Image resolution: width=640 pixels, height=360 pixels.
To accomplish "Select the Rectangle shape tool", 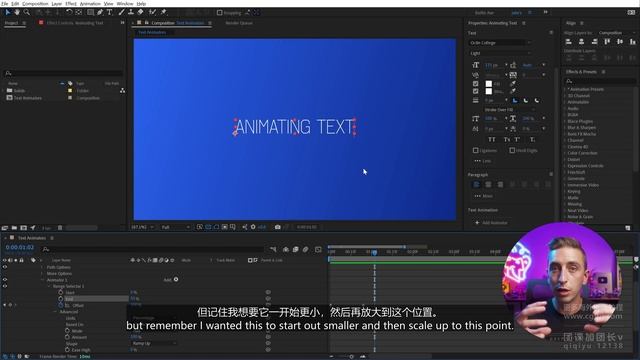I will [90, 13].
